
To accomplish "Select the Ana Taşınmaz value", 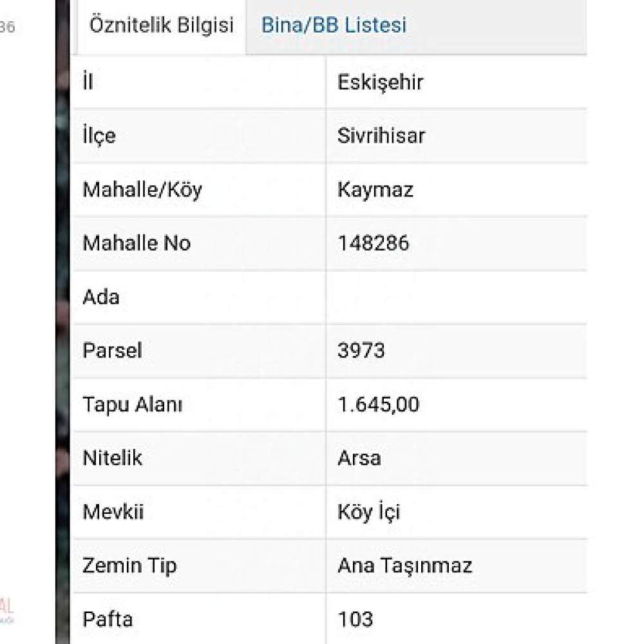I will (404, 566).
